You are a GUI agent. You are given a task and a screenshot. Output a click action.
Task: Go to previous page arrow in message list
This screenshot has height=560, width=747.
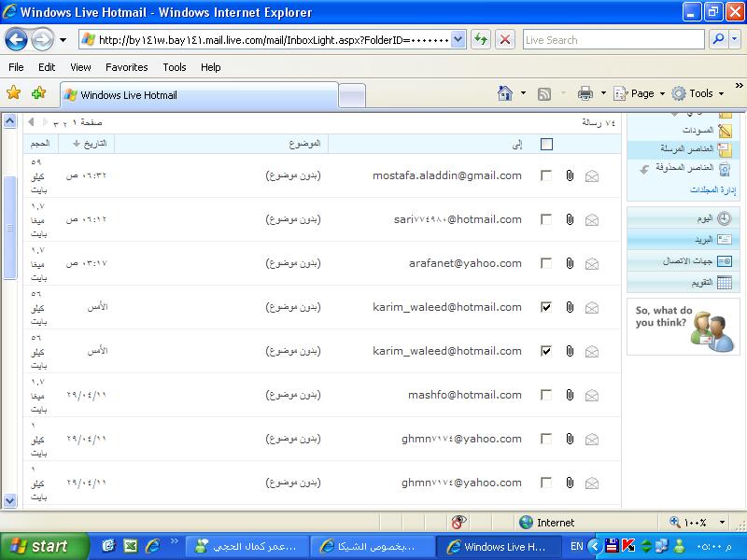click(x=31, y=122)
